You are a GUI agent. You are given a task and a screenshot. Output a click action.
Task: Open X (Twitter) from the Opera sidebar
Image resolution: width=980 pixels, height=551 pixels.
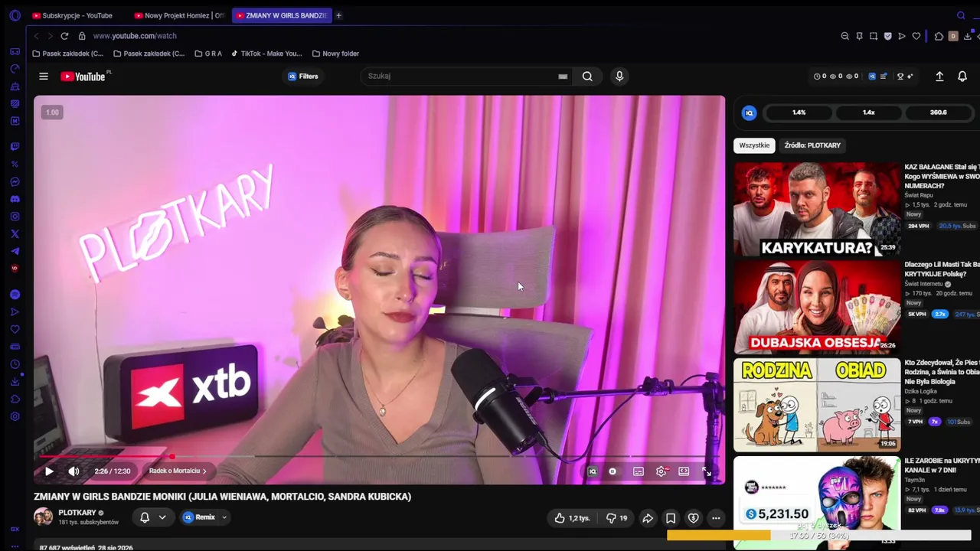[x=15, y=234]
